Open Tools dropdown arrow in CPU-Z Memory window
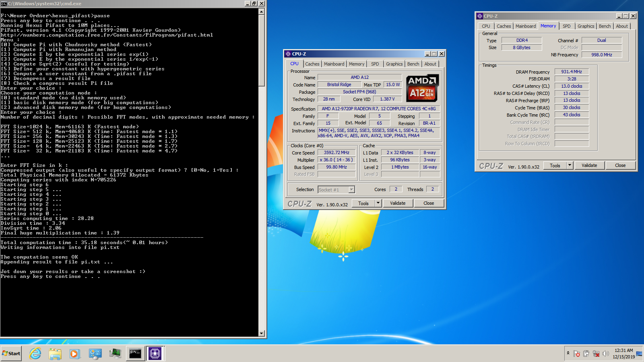The image size is (644, 362). (x=570, y=165)
